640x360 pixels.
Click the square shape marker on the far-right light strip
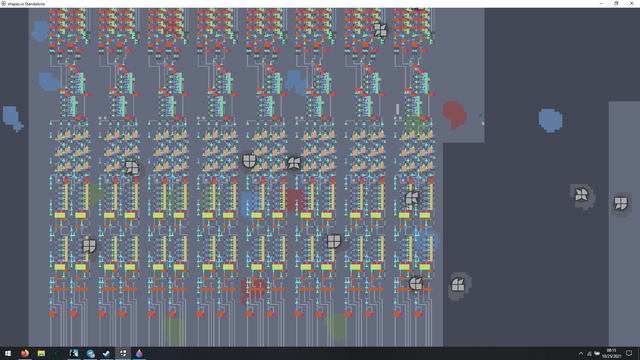click(620, 203)
